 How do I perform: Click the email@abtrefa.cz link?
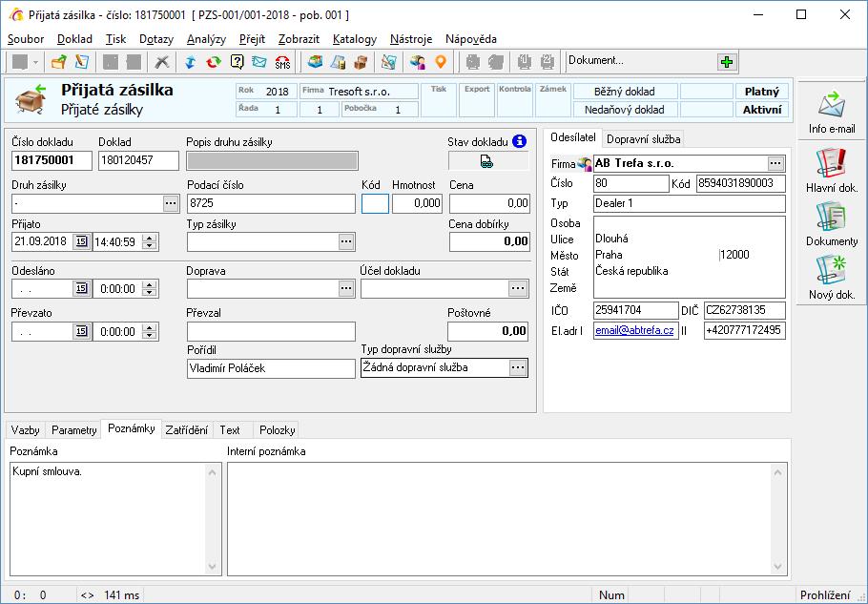click(635, 330)
